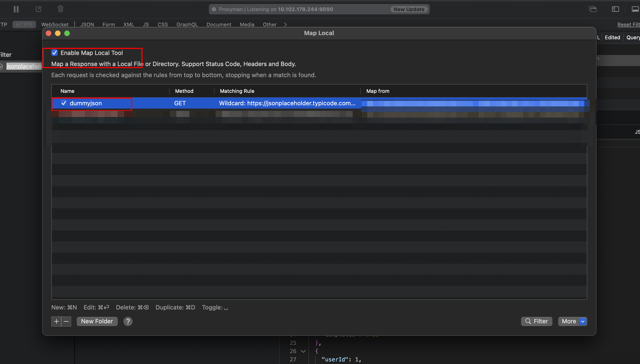This screenshot has width=640, height=364.
Task: Select the WebSocket filter tab
Action: [55, 25]
